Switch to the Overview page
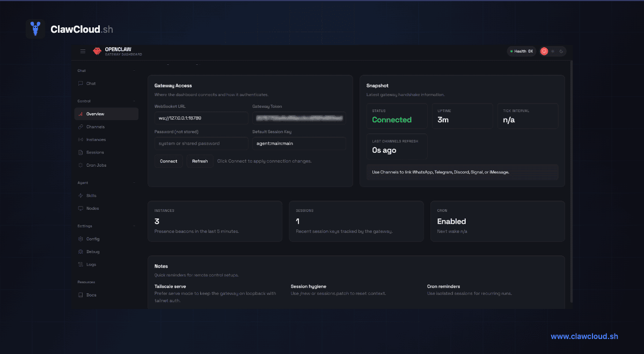The height and width of the screenshot is (354, 644). pyautogui.click(x=94, y=114)
